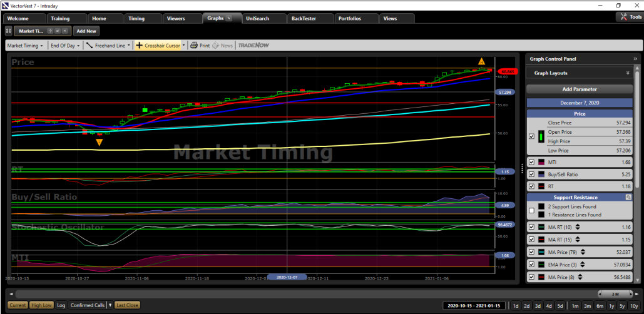Switch to the Viewers tab
This screenshot has height=314, width=644.
point(182,19)
